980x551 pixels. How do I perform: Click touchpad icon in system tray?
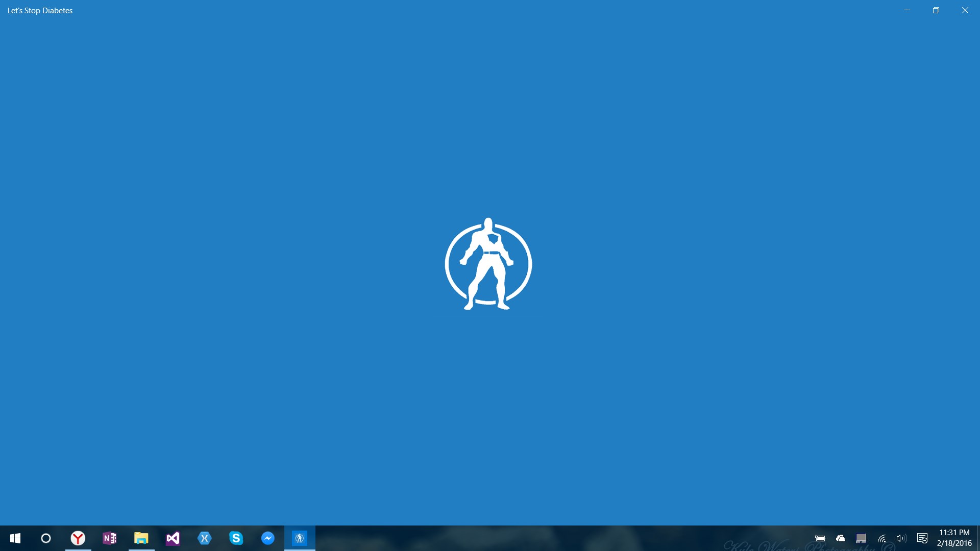[861, 538]
